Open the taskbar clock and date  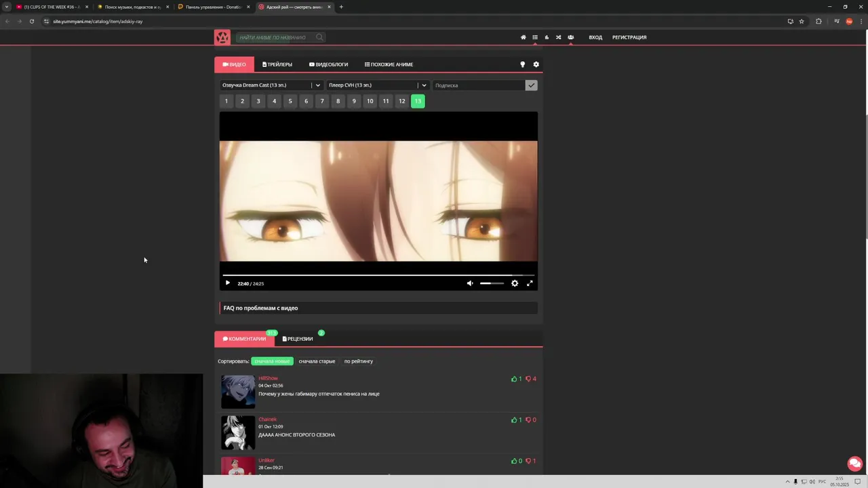pos(840,481)
